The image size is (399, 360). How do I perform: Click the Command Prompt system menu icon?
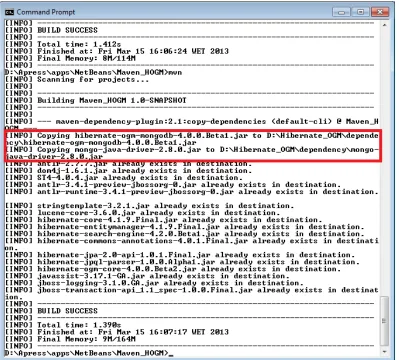point(9,12)
